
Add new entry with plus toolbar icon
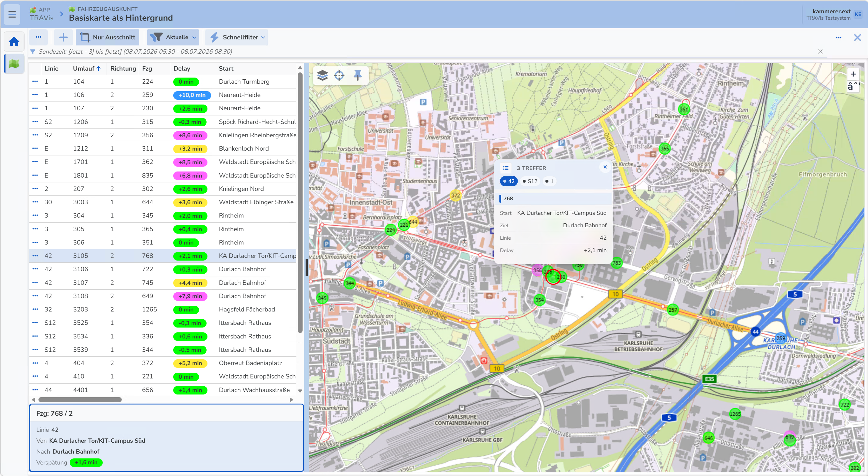tap(63, 37)
